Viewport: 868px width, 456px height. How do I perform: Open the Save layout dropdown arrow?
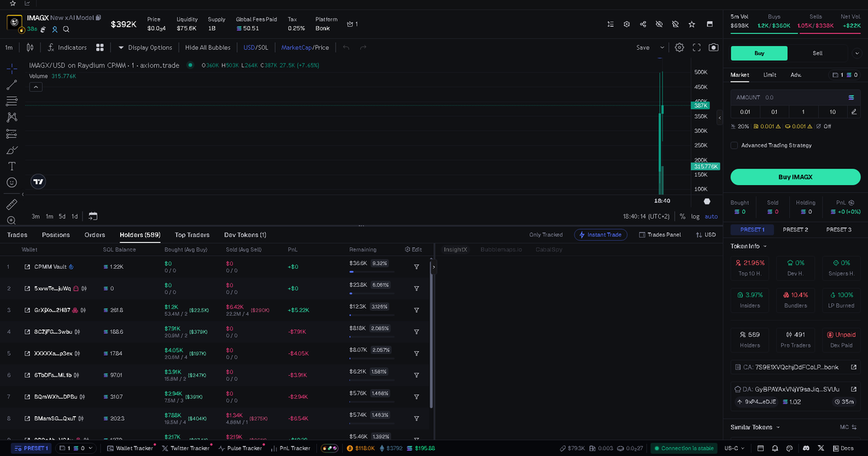pos(662,48)
